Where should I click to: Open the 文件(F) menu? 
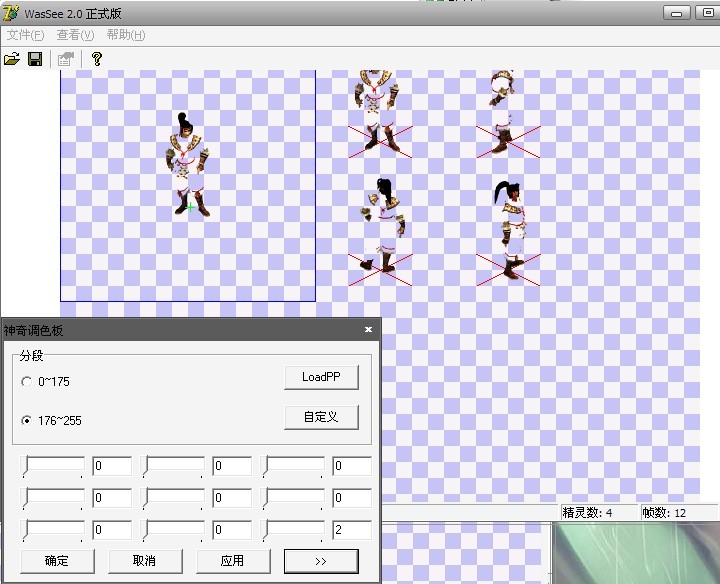tap(25, 35)
